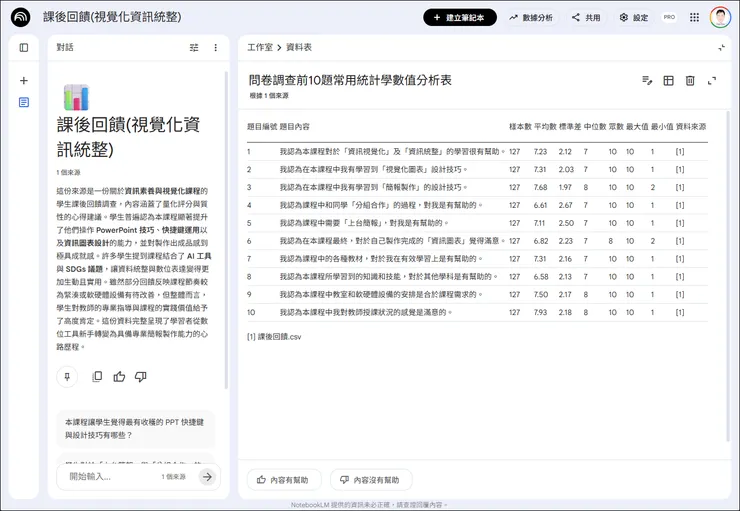The width and height of the screenshot is (740, 511).
Task: Click the data table vertical scrollbar
Action: pyautogui.click(x=728, y=276)
